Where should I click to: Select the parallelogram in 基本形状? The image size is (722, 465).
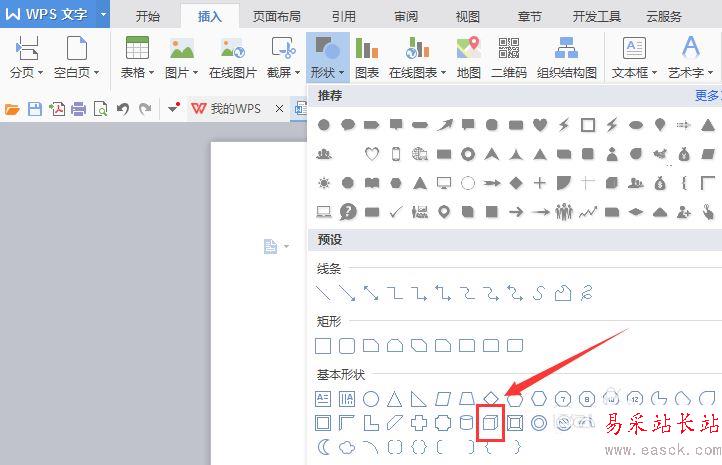tap(443, 399)
